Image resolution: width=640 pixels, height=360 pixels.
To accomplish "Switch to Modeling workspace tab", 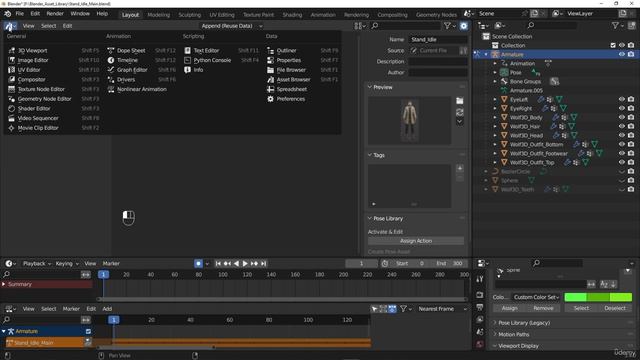I will (158, 15).
